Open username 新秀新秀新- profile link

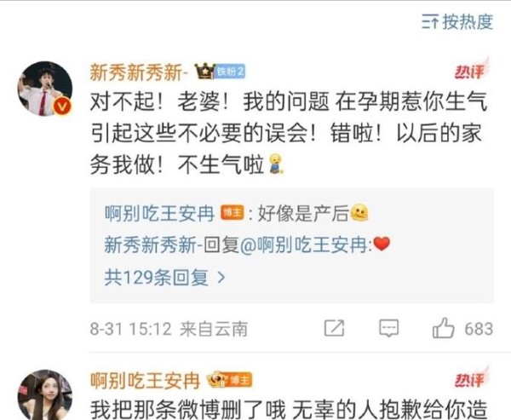[x=139, y=72]
